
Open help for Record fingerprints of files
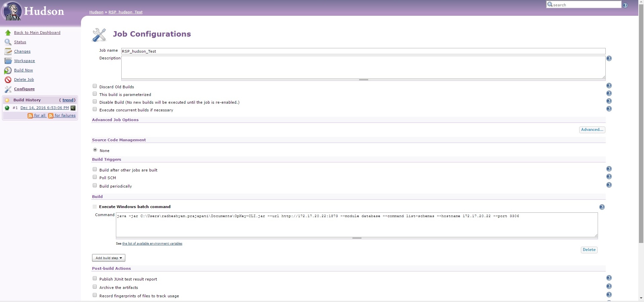point(609,295)
